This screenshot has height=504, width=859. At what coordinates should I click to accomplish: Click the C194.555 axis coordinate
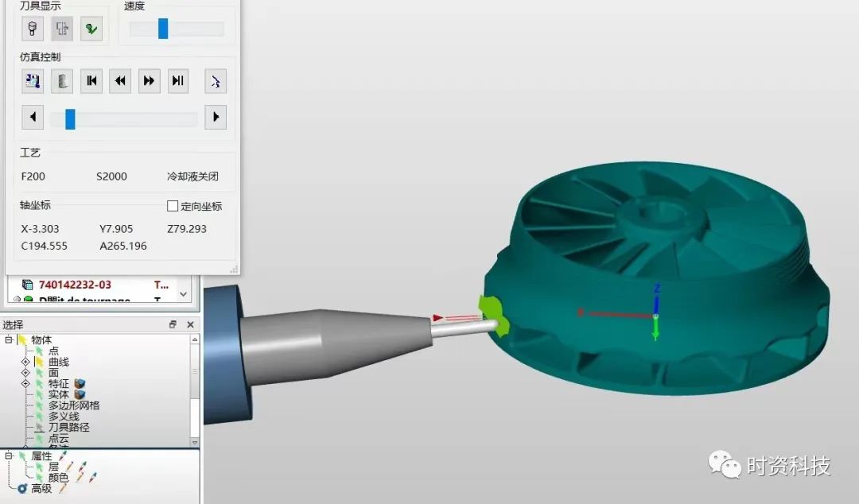(44, 246)
